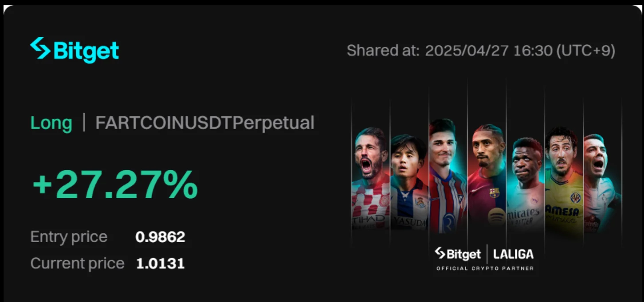Click the player in red-white checkered jersey
This screenshot has width=644, height=302.
click(x=370, y=177)
